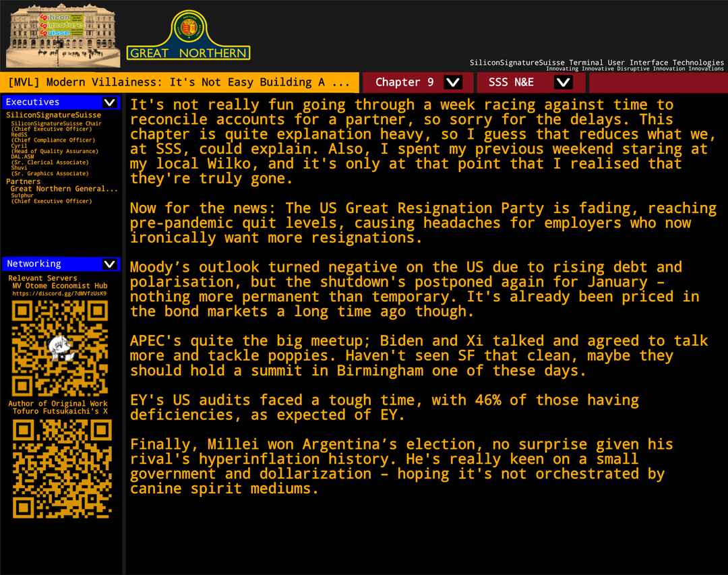Select Cyril in executives list

(19, 146)
